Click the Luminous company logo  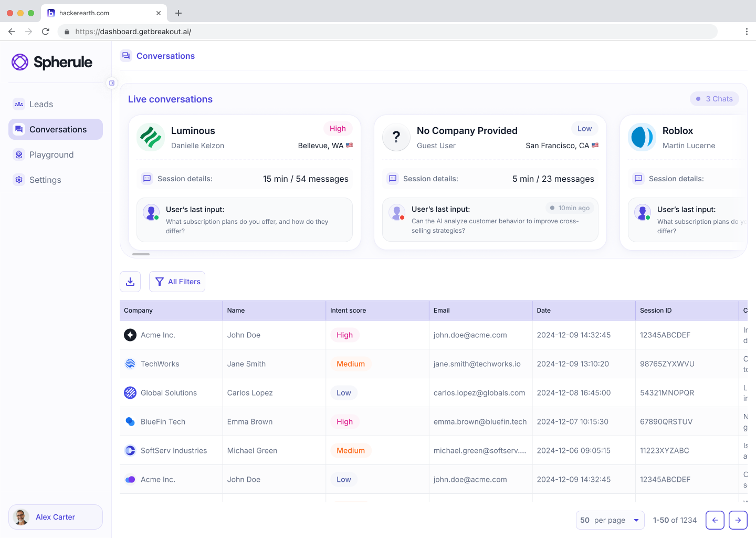tap(151, 137)
